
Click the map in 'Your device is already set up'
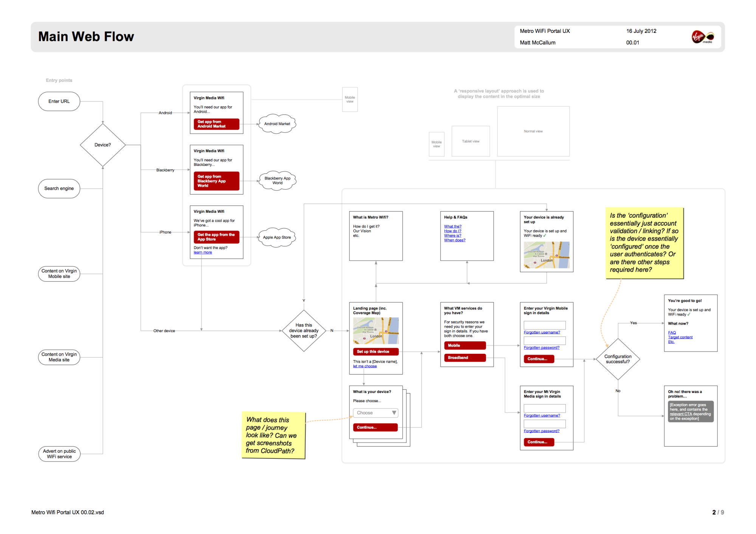pos(547,255)
